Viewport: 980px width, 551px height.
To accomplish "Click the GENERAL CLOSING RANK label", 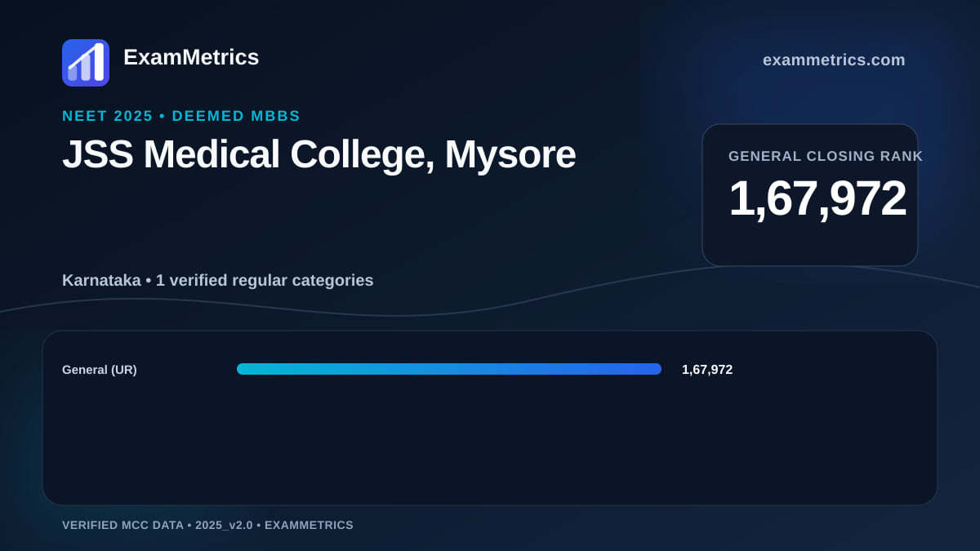I will pos(826,156).
